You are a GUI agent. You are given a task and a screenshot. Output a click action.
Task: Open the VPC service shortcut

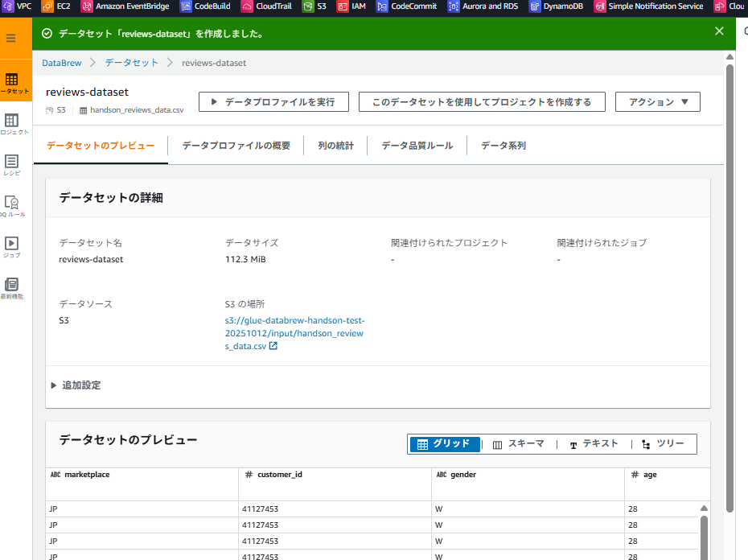pyautogui.click(x=17, y=6)
